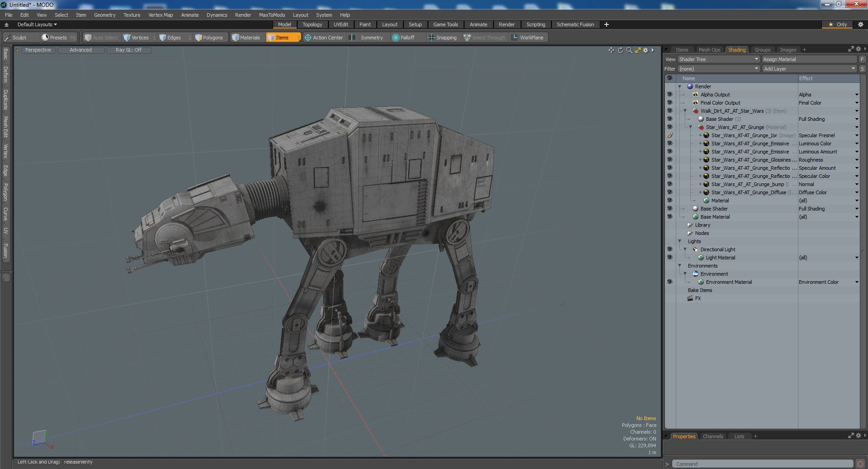Switch to the UVEdit layout tab

341,24
